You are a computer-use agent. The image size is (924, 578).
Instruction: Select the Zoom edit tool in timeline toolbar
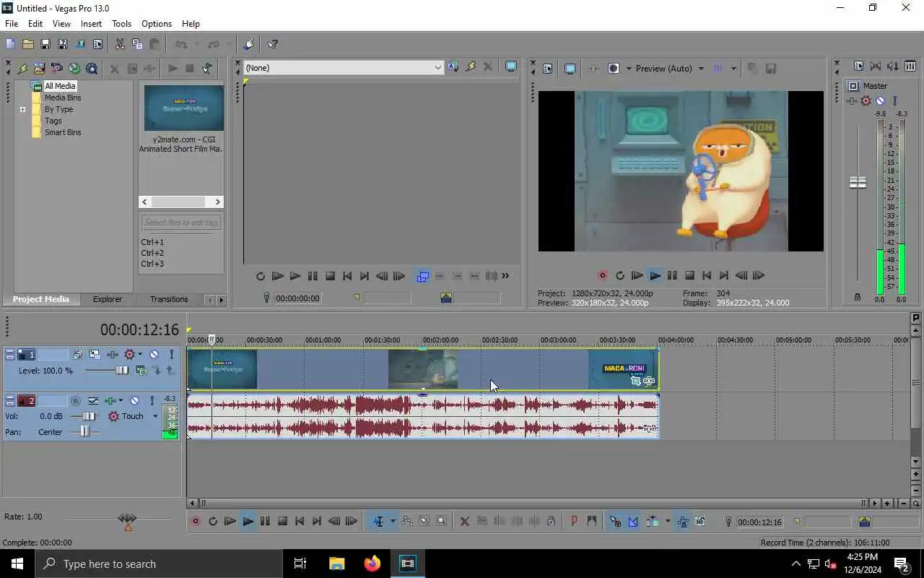point(441,521)
